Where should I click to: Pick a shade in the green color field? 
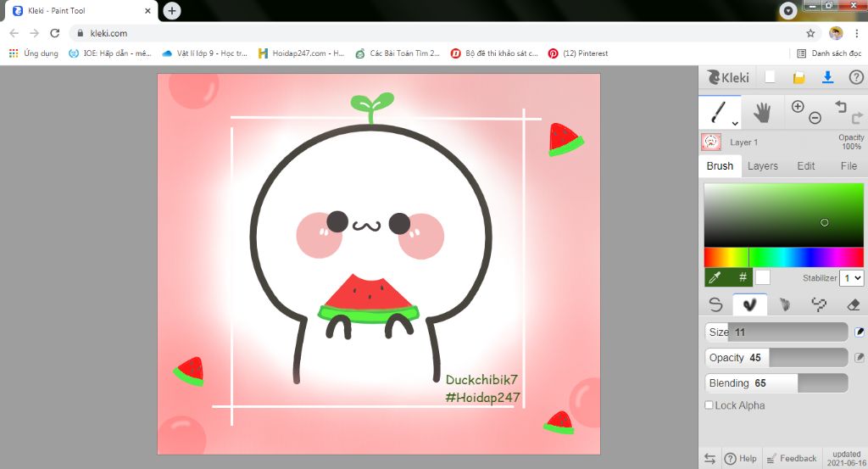[783, 215]
